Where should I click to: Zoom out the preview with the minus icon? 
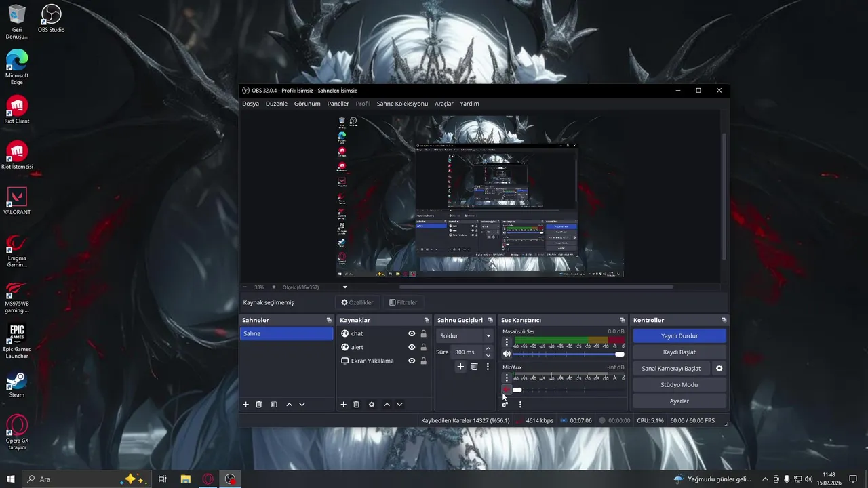245,287
